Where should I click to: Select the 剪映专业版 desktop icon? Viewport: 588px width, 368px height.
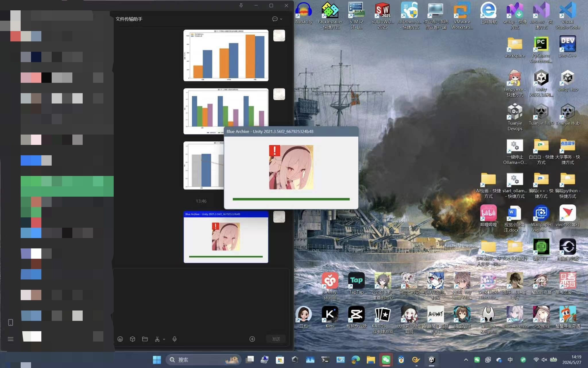(x=356, y=317)
